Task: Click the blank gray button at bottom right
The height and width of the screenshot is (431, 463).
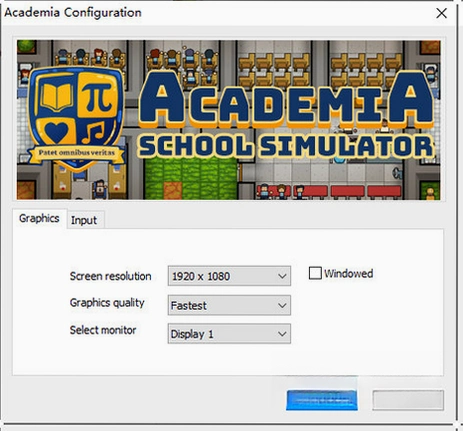Action: point(408,400)
